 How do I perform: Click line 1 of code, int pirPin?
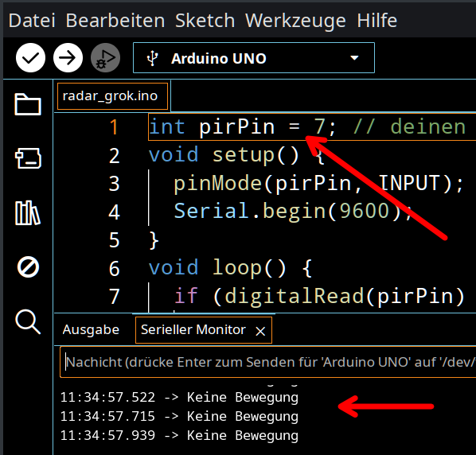tap(312, 126)
